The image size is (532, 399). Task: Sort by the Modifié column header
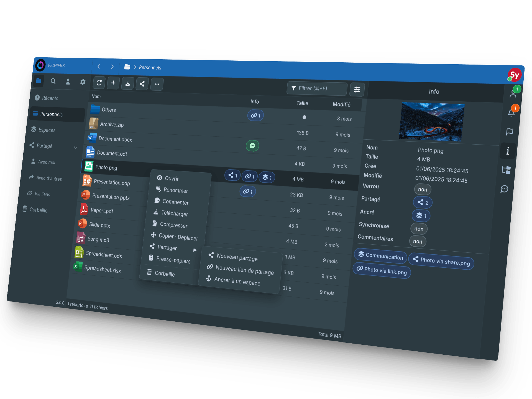[x=341, y=104]
